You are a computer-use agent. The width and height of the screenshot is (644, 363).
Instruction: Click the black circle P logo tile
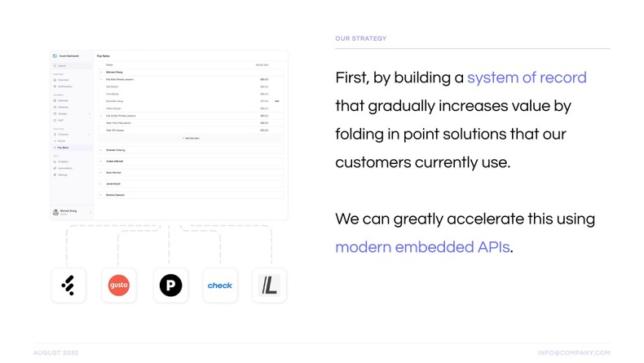(x=170, y=286)
